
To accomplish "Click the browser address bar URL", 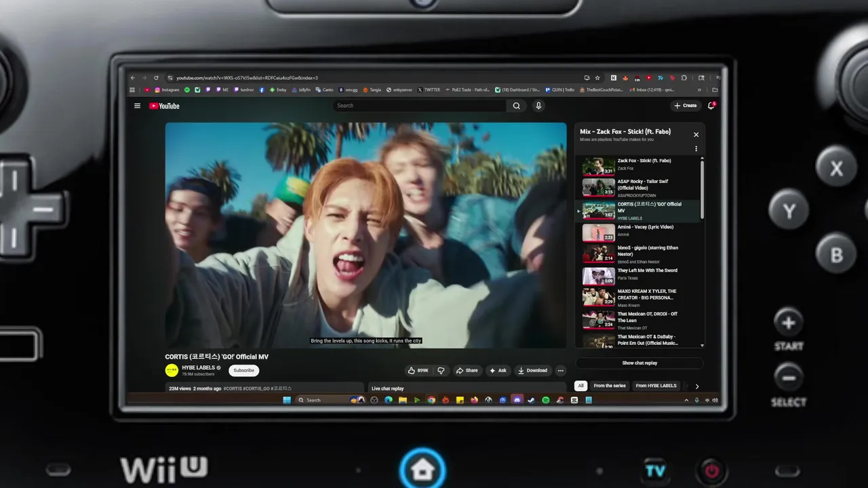I will [x=247, y=78].
